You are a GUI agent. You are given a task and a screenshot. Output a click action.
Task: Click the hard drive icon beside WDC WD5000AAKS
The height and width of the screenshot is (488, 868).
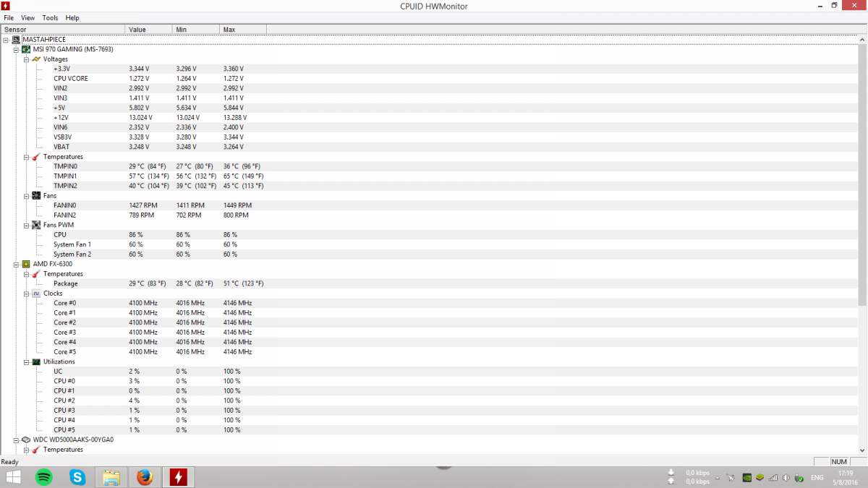point(26,440)
